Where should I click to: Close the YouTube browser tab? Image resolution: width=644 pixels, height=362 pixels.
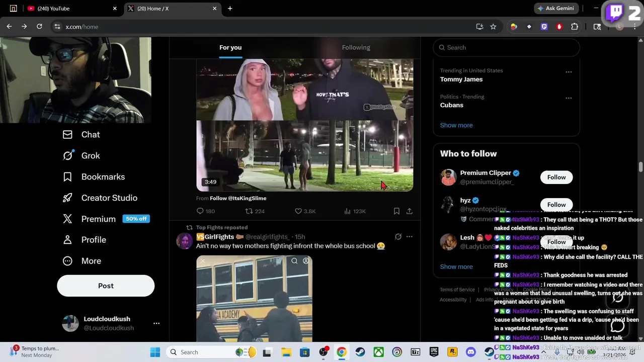[115, 9]
